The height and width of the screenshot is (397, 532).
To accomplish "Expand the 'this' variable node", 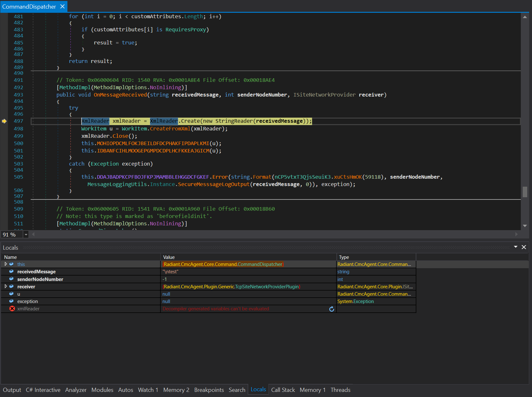I will click(x=6, y=264).
